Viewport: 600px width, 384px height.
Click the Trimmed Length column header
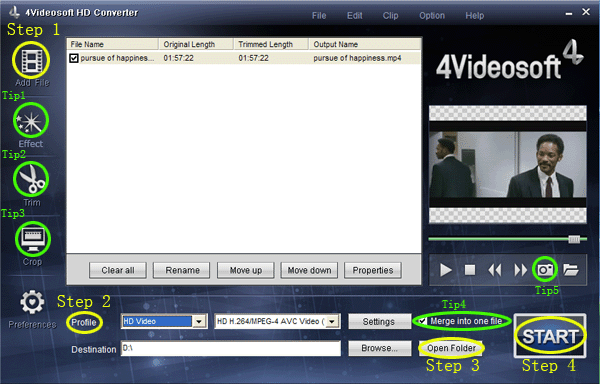(271, 44)
